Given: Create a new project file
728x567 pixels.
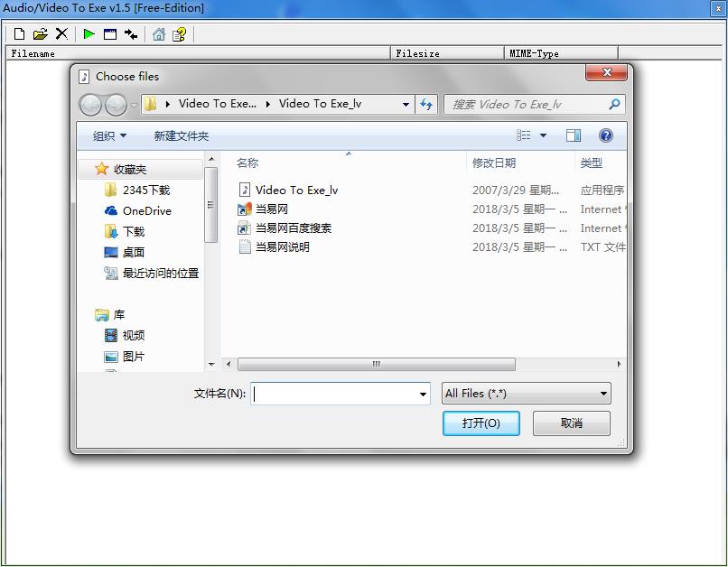Looking at the screenshot, I should pos(18,34).
